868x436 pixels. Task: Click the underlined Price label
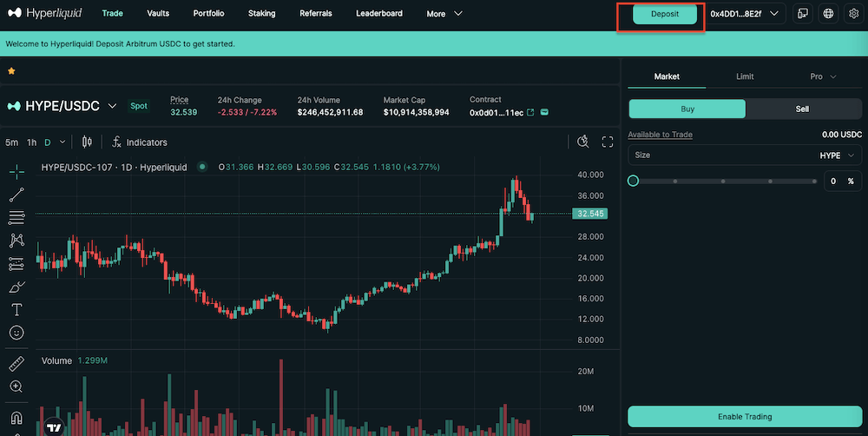(180, 100)
